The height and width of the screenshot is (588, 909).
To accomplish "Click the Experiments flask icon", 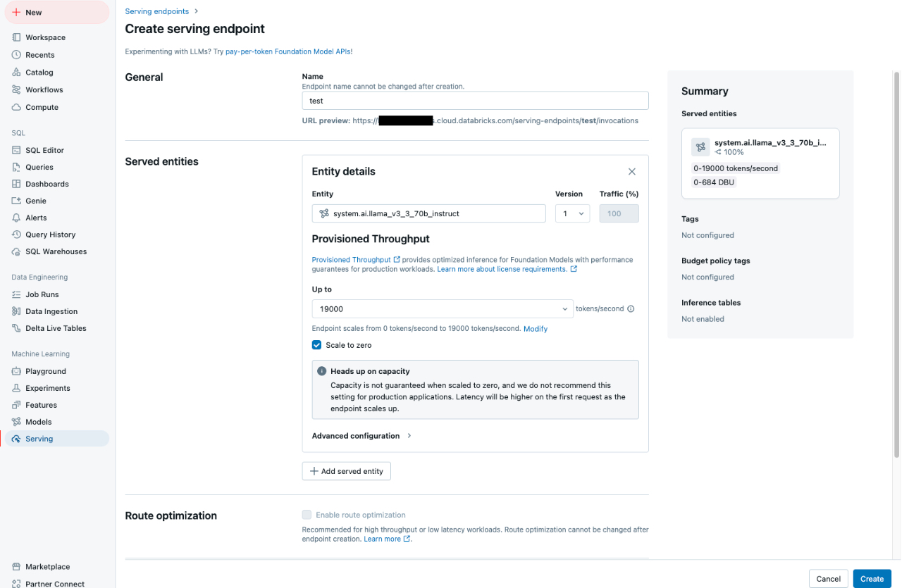I will (x=16, y=388).
